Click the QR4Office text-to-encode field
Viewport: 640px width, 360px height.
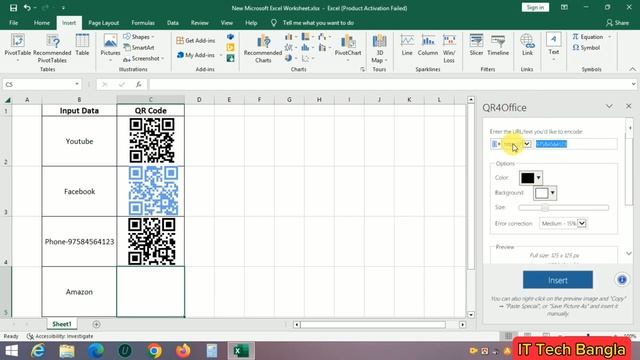tap(576, 144)
